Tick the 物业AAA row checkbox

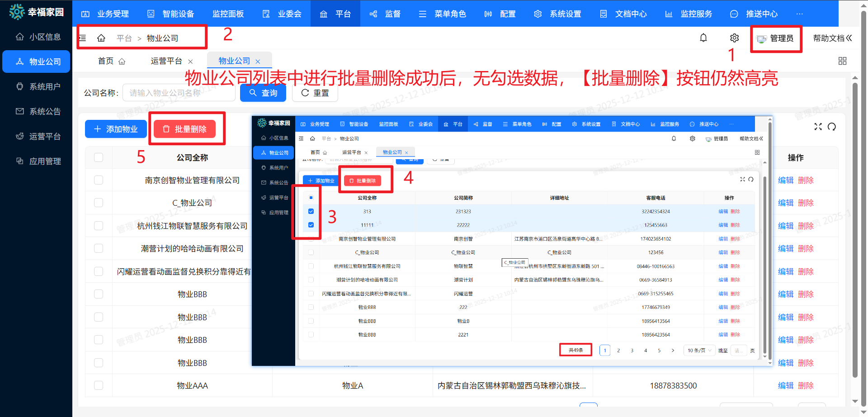point(99,385)
